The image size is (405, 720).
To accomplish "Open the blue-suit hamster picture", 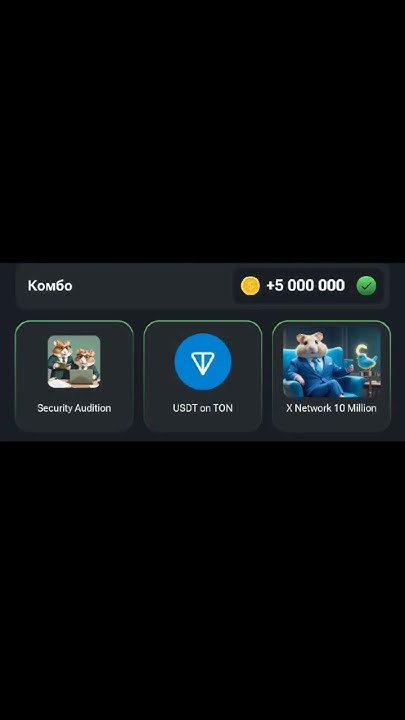I will tap(332, 362).
